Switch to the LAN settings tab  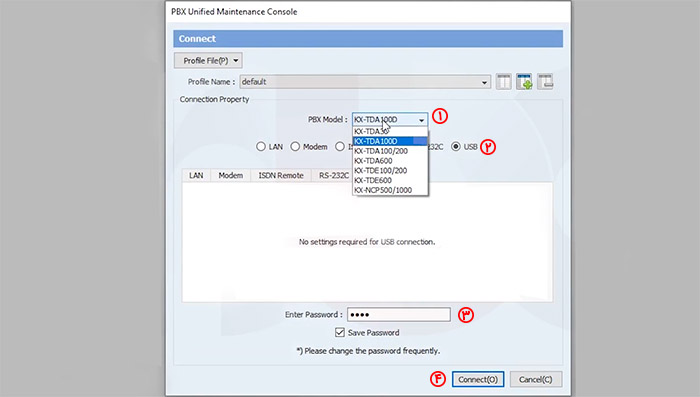click(x=196, y=176)
